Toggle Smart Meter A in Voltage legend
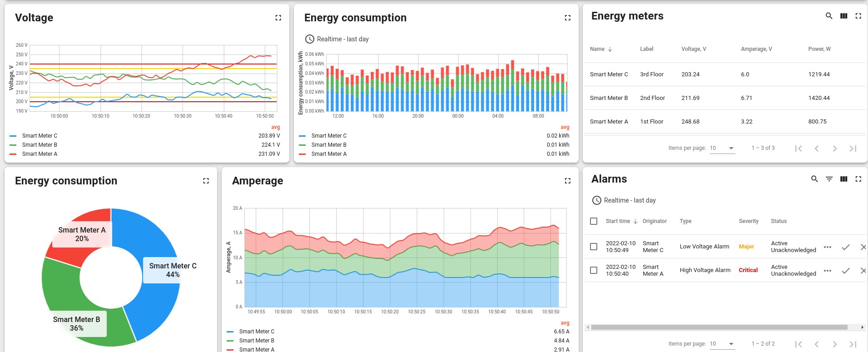This screenshot has height=352, width=868. (x=40, y=154)
